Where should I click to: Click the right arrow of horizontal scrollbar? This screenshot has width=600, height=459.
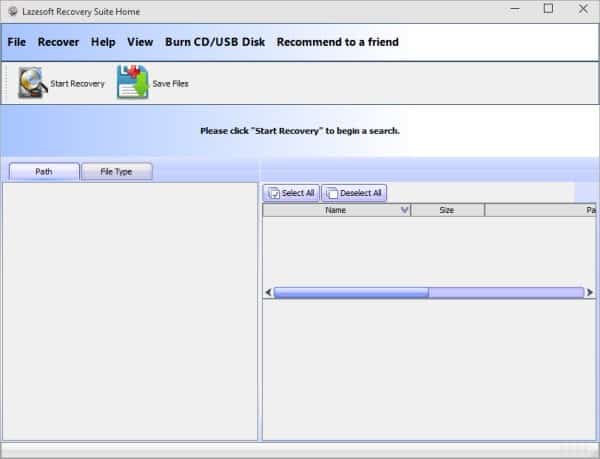(x=590, y=293)
